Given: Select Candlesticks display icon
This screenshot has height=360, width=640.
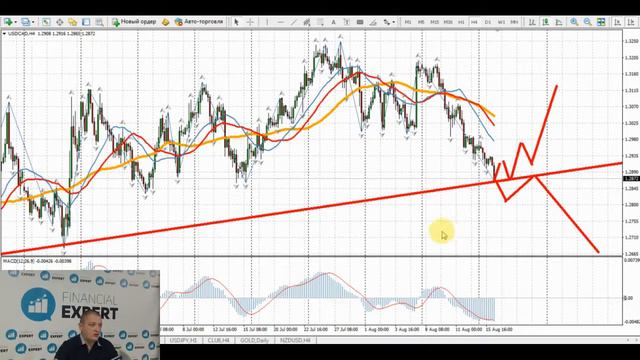Looking at the screenshot, I should [545, 22].
